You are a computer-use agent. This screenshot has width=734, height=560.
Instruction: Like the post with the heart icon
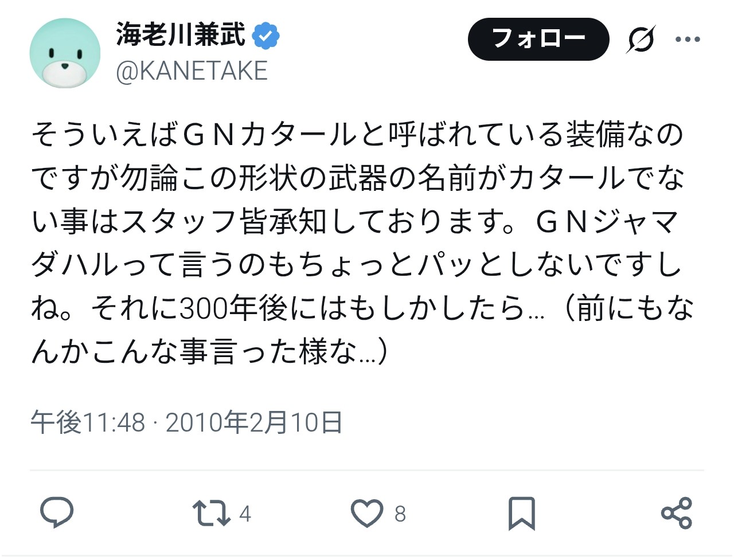pos(366,513)
